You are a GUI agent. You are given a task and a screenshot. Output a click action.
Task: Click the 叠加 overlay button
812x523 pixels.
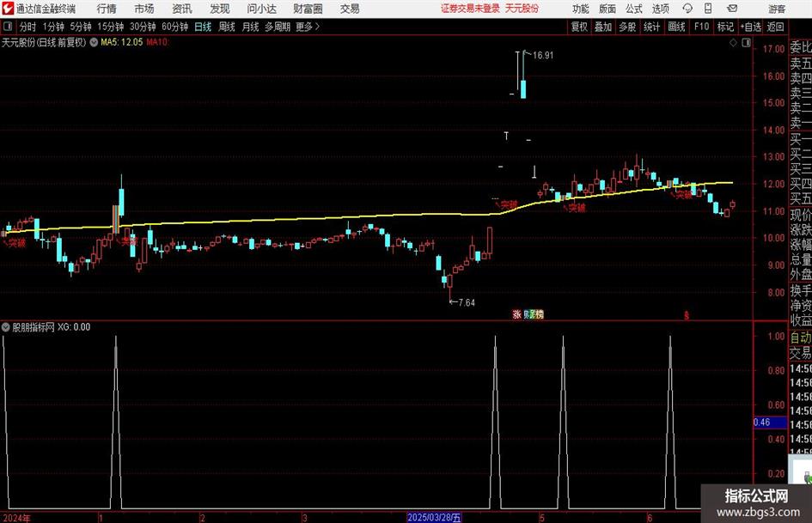coord(603,27)
